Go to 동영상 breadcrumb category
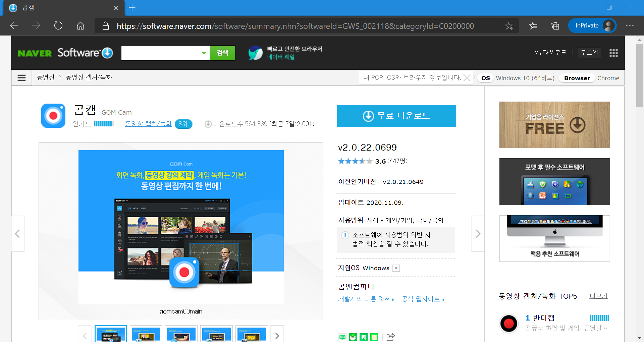Image resolution: width=644 pixels, height=342 pixels. click(46, 77)
